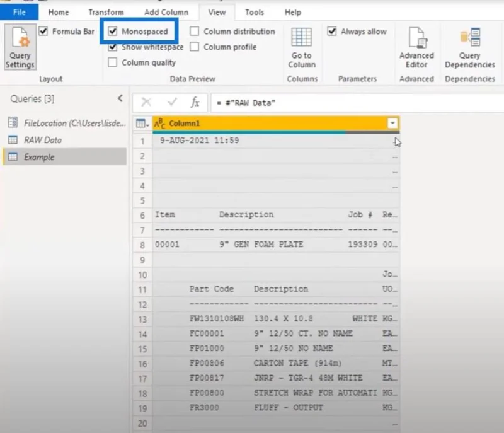The image size is (504, 433).
Task: Select the Example query
Action: [x=65, y=157]
